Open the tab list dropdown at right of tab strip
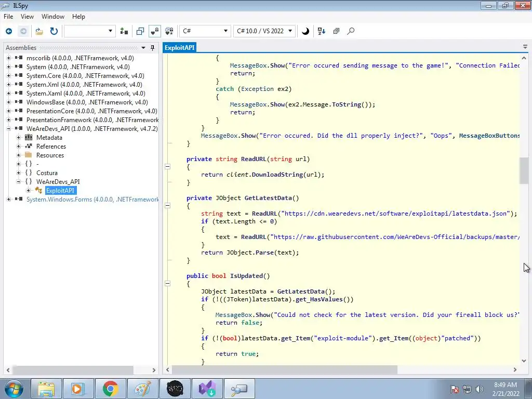Image resolution: width=532 pixels, height=399 pixels. click(x=525, y=47)
